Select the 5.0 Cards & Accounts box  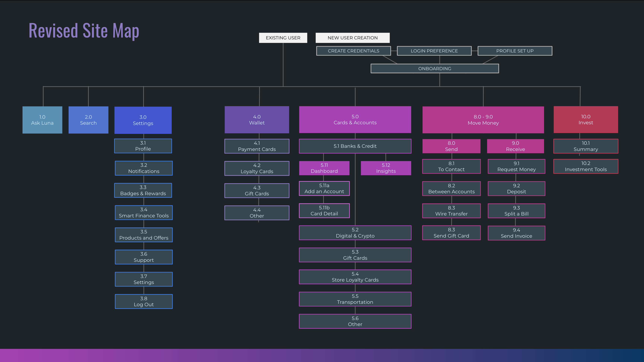(355, 120)
